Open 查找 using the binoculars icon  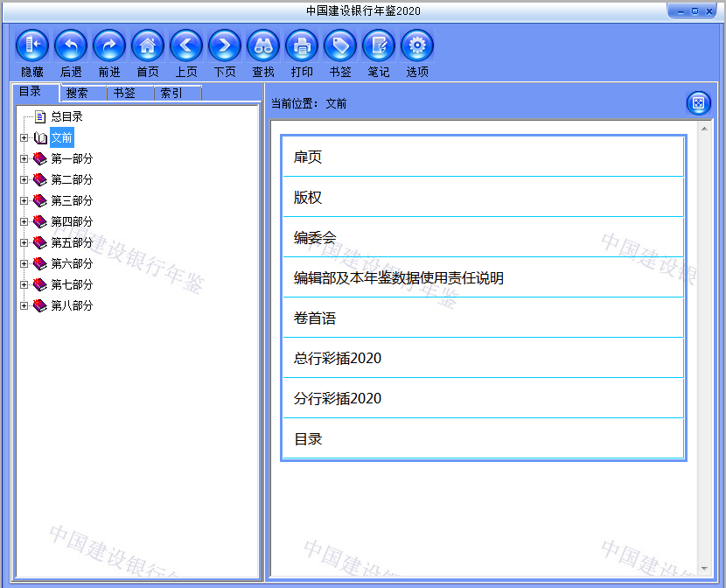click(x=263, y=45)
